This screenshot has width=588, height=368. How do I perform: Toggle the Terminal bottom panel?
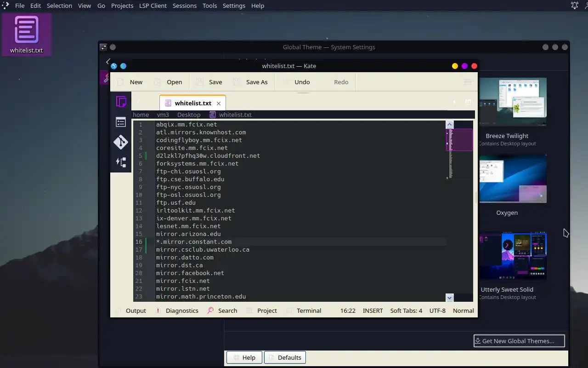point(304,310)
